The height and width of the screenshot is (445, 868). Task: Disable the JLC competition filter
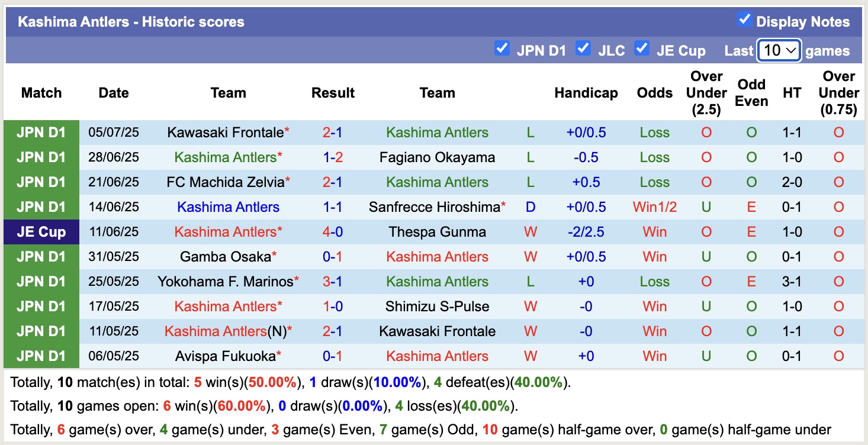click(x=583, y=50)
